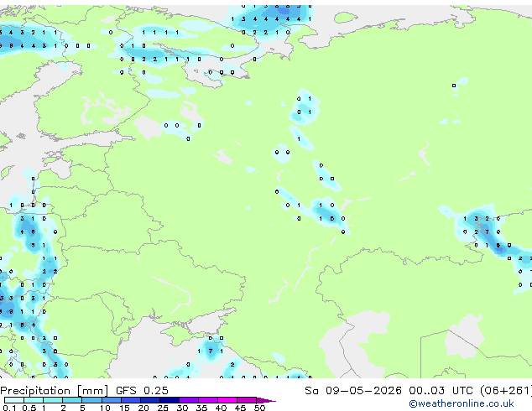Click the 'GFS 0.25' model label
The height and width of the screenshot is (411, 532).
click(x=142, y=391)
